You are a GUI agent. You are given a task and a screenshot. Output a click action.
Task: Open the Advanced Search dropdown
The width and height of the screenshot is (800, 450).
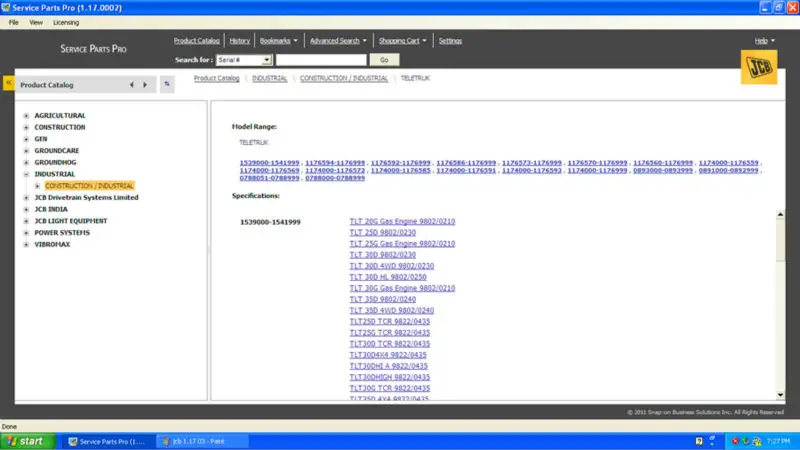coord(338,41)
